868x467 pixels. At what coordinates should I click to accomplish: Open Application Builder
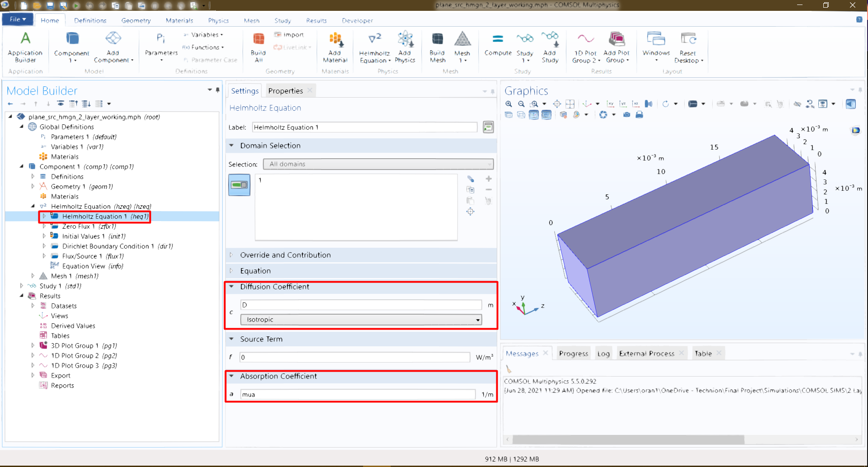tap(25, 47)
